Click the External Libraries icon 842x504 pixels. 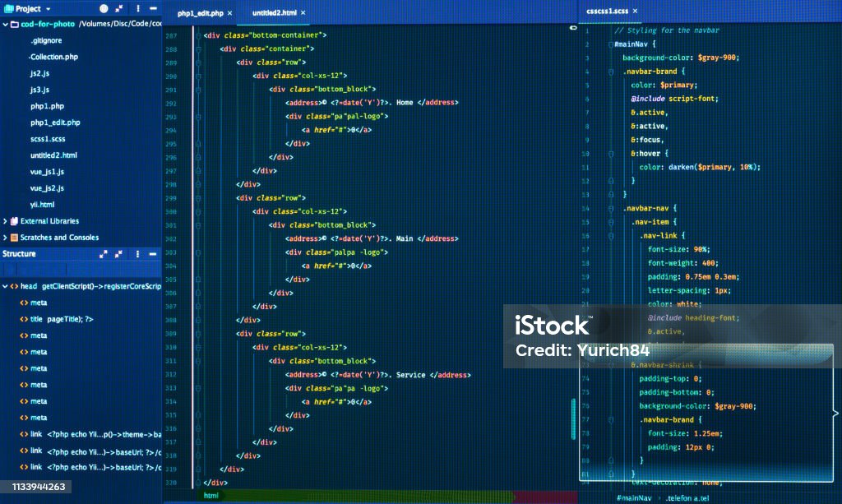pyautogui.click(x=15, y=221)
